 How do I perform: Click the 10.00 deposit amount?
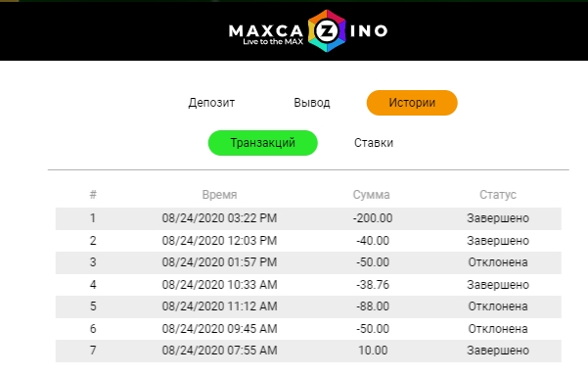click(373, 351)
